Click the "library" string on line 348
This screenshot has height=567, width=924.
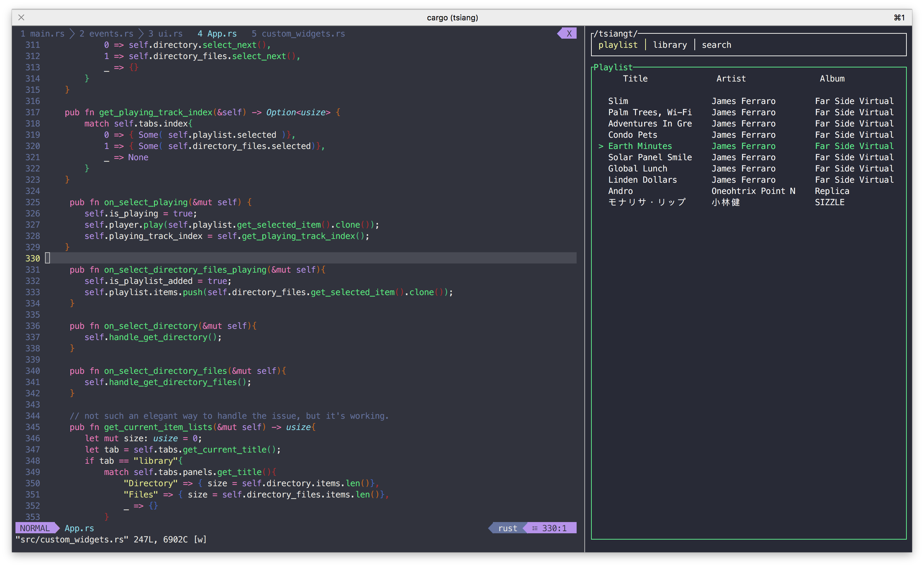(x=155, y=461)
